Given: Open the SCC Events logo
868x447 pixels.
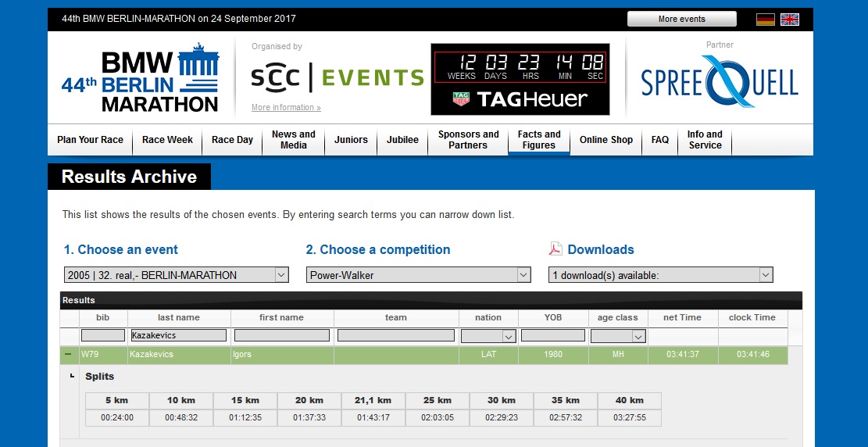Looking at the screenshot, I should coord(338,77).
